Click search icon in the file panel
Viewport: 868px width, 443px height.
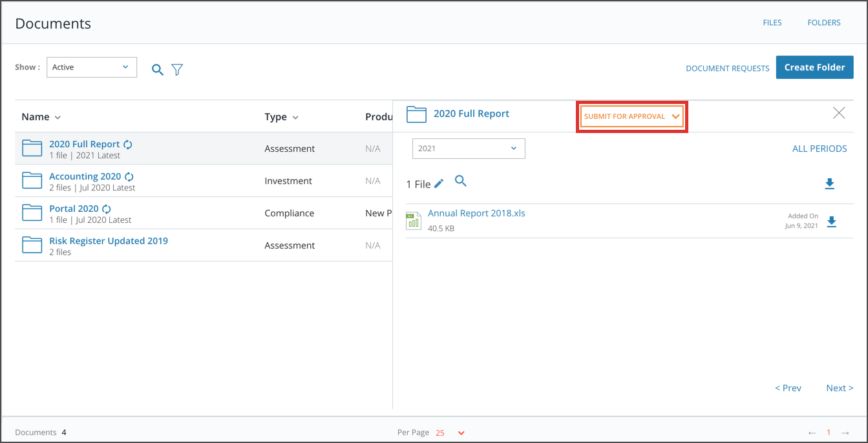click(x=460, y=181)
